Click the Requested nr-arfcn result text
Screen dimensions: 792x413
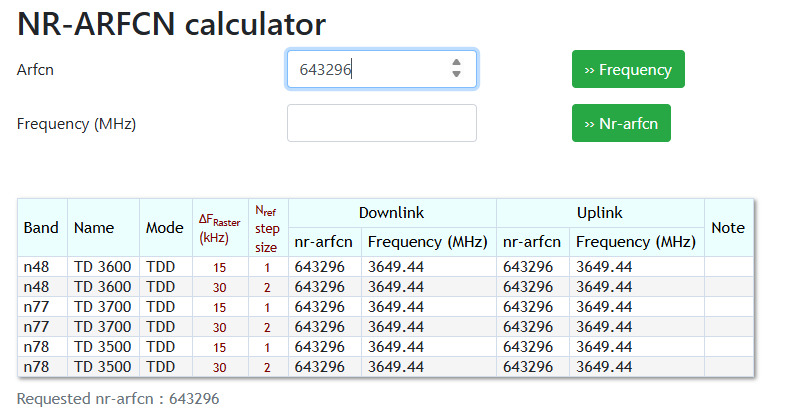[x=118, y=398]
